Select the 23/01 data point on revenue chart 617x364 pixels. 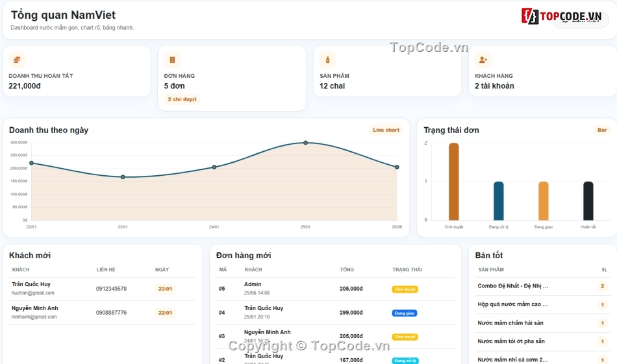point(123,177)
